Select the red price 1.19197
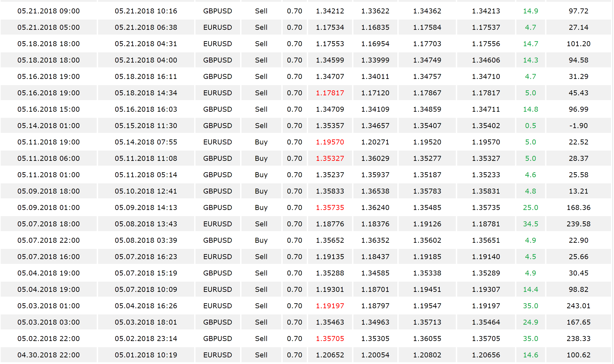This screenshot has width=614, height=364. (x=330, y=306)
